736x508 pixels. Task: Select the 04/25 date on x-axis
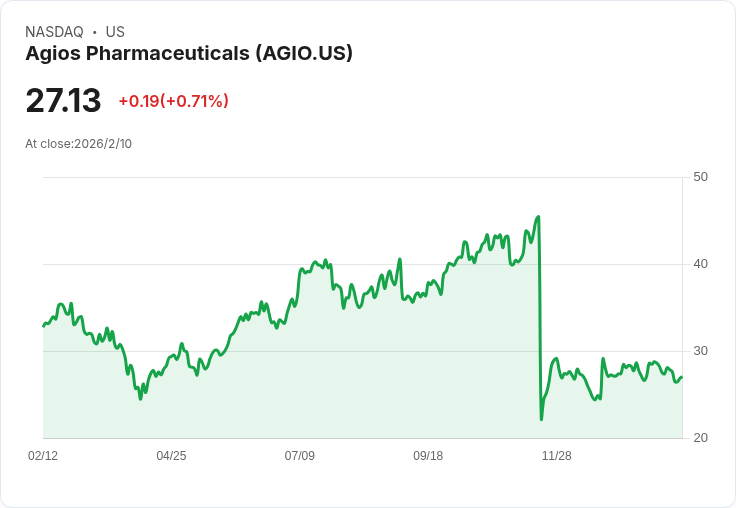(x=171, y=455)
